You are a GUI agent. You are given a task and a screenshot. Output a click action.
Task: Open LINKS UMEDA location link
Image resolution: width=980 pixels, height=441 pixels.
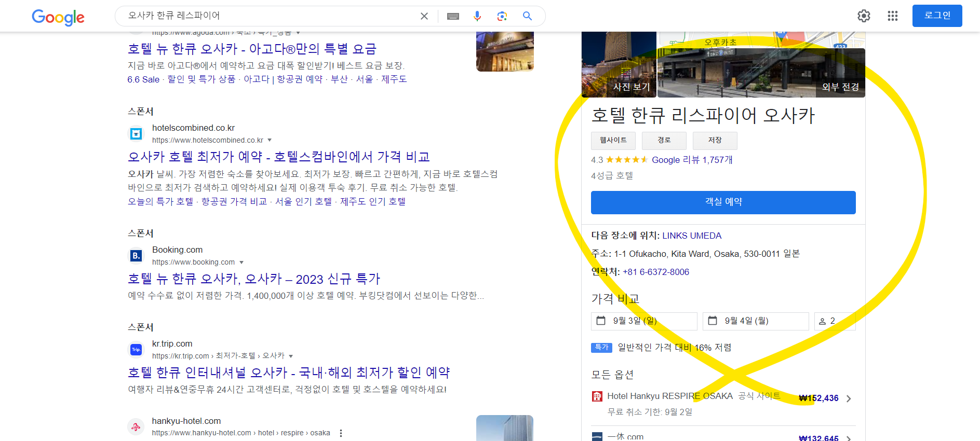(x=692, y=236)
